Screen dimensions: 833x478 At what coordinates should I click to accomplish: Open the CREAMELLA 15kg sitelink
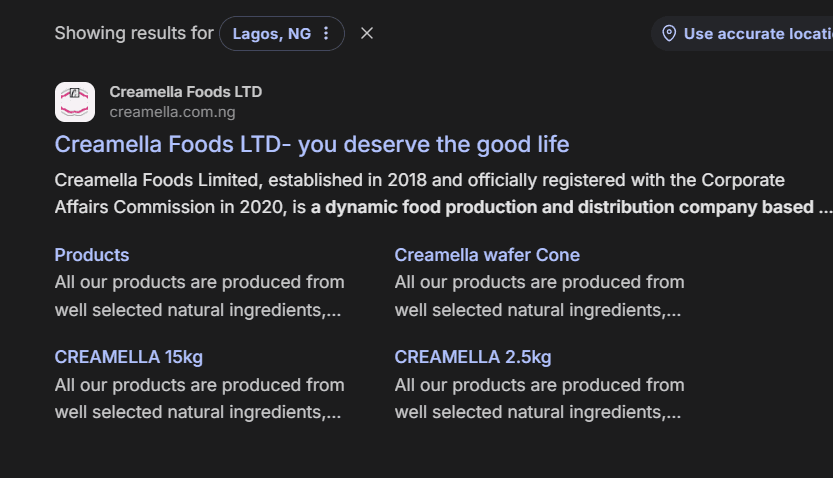129,357
